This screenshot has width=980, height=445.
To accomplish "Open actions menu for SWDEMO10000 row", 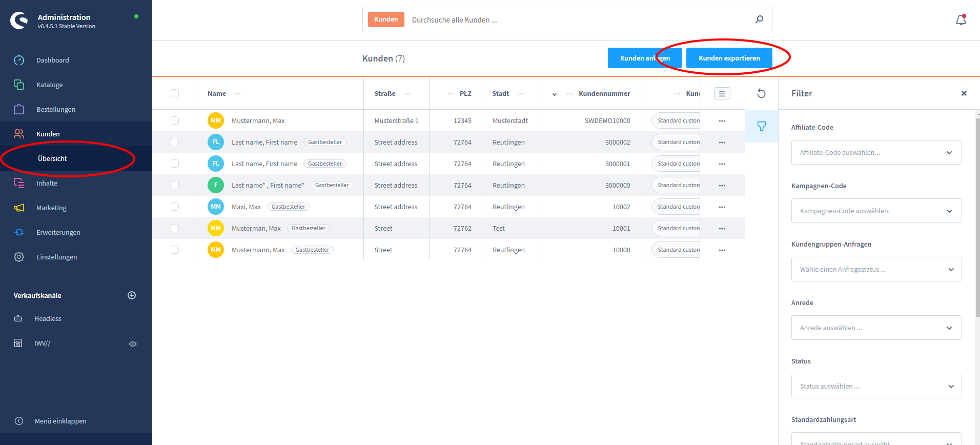I will pyautogui.click(x=722, y=121).
